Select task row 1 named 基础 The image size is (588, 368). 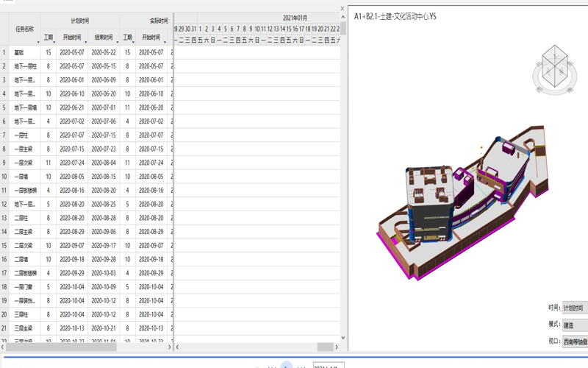tap(19, 52)
